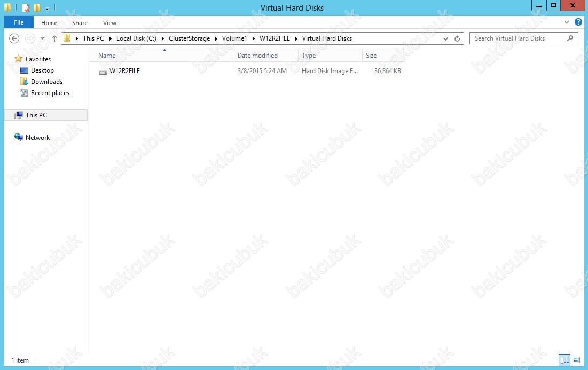Switch to Large icons view in the status bar
This screenshot has width=588, height=370.
(x=576, y=360)
